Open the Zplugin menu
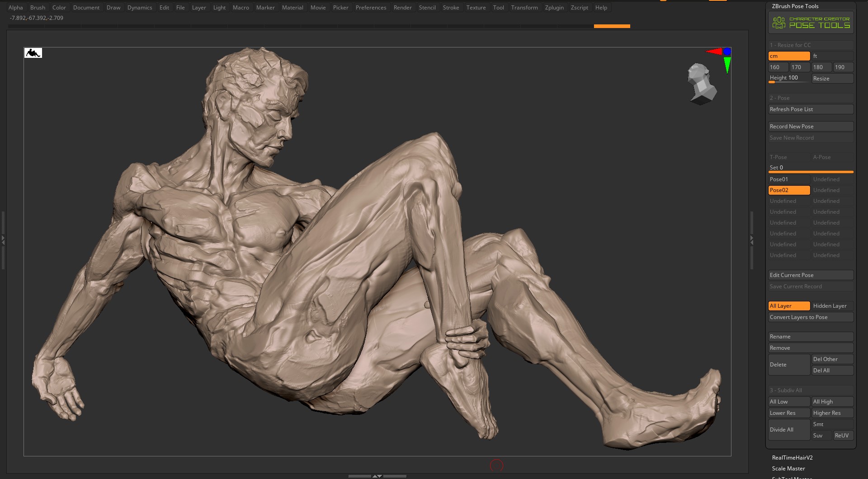 click(554, 8)
